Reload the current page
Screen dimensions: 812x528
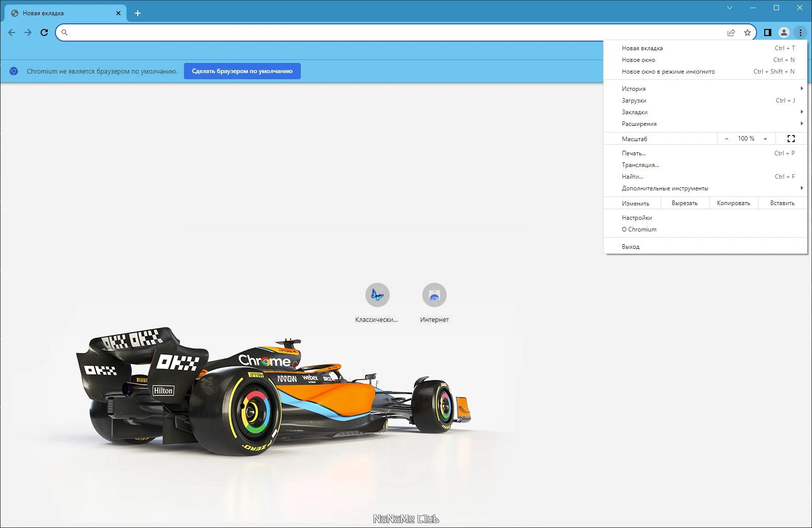[x=44, y=32]
